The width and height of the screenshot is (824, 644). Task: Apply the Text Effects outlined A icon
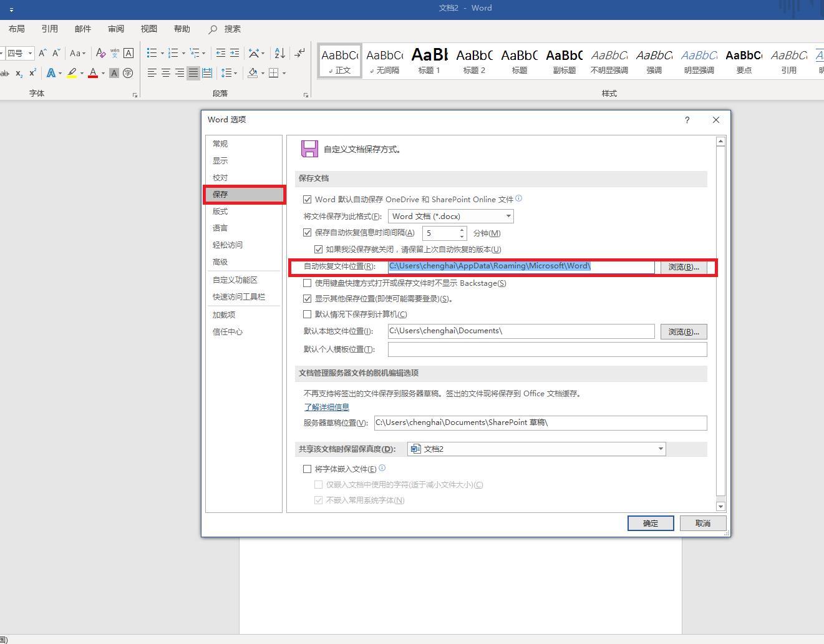[x=51, y=73]
